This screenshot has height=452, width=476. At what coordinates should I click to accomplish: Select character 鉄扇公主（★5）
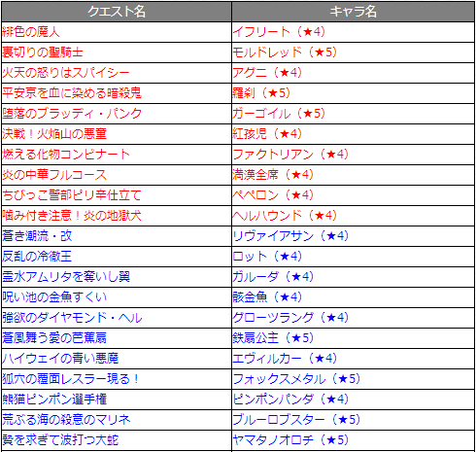273,338
